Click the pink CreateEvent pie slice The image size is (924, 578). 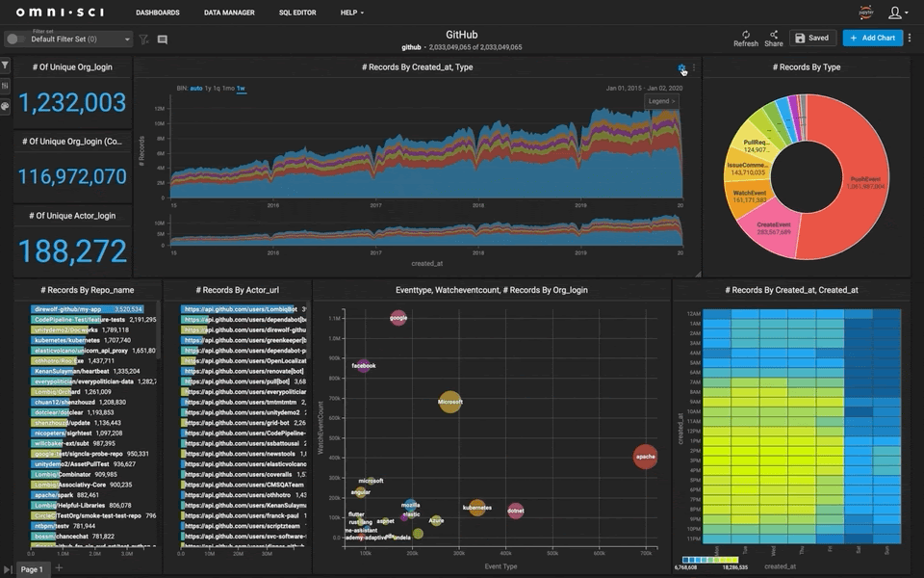click(x=773, y=228)
